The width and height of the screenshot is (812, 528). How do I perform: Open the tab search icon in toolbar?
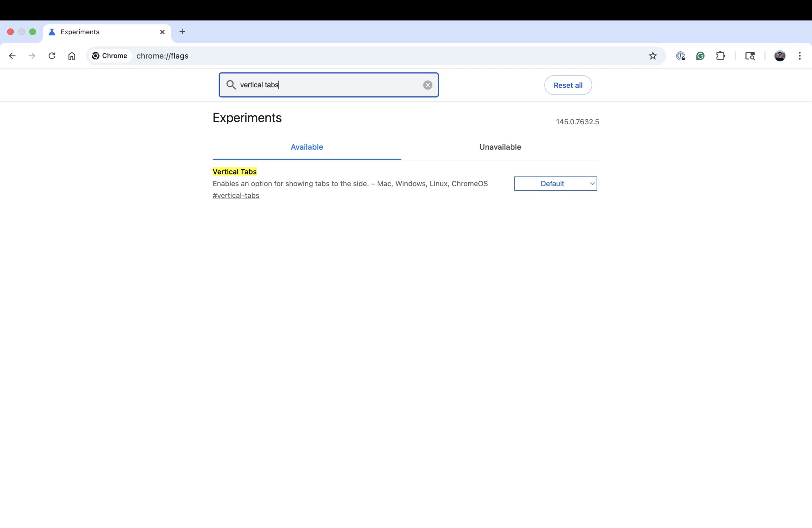pyautogui.click(x=750, y=56)
